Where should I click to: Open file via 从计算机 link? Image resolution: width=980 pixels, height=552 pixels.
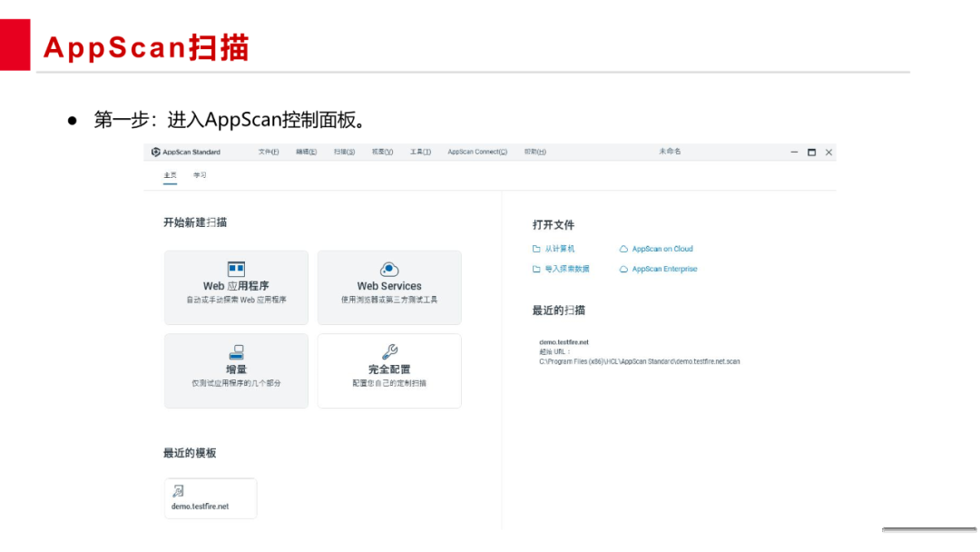point(559,249)
